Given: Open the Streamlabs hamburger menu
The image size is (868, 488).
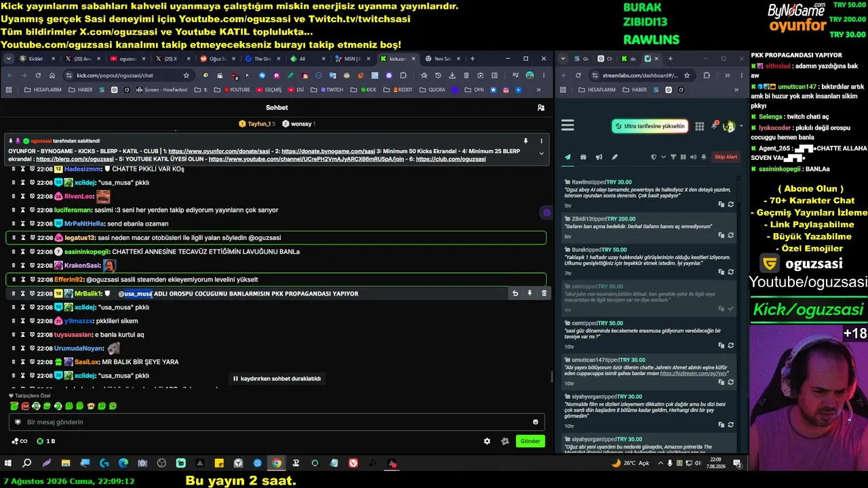Looking at the screenshot, I should pos(568,125).
